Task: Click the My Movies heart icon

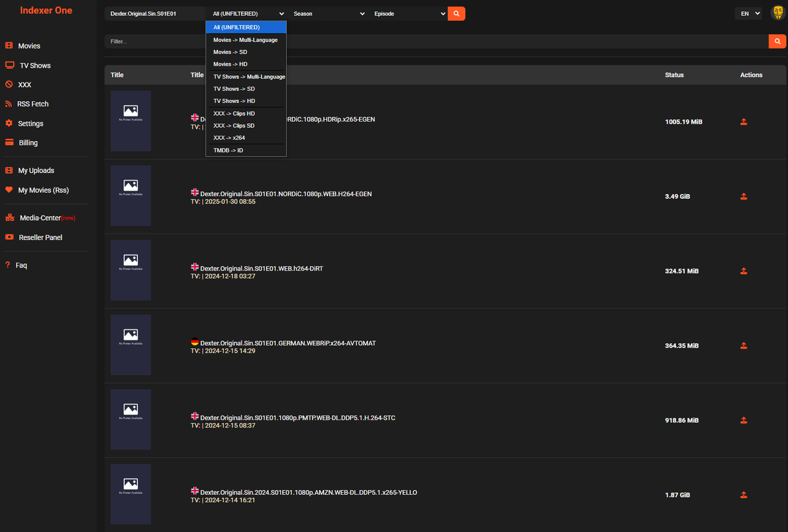Action: [9, 190]
